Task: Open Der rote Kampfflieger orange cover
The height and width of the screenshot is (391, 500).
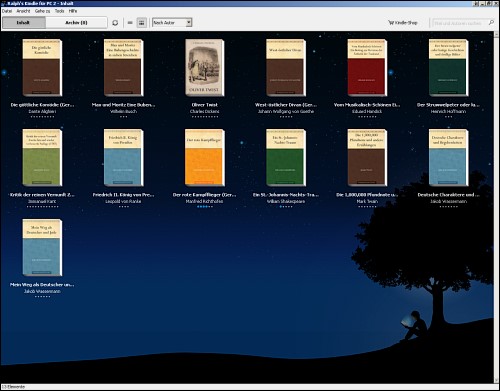Action: point(205,158)
